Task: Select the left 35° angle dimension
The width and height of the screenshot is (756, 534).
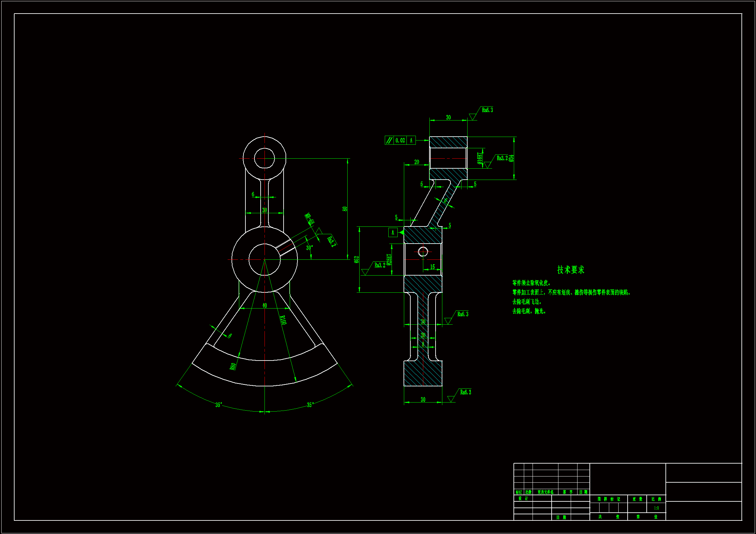Action: coord(219,405)
